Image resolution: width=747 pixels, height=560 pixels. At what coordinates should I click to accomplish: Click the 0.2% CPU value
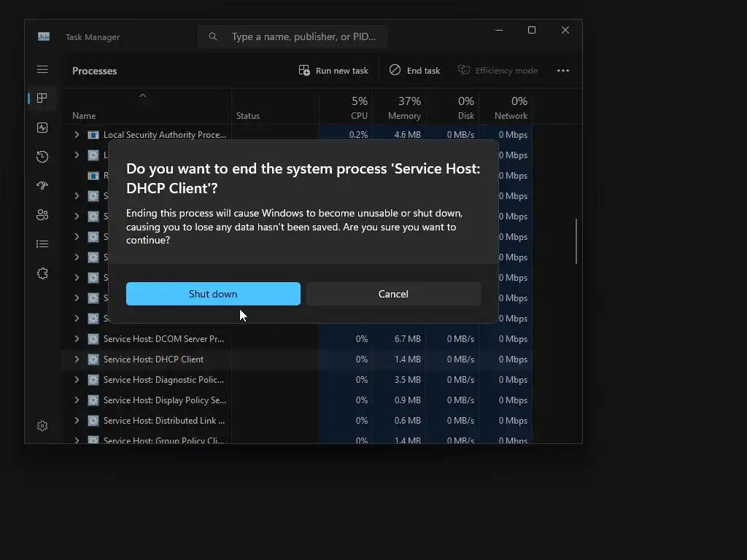point(358,135)
